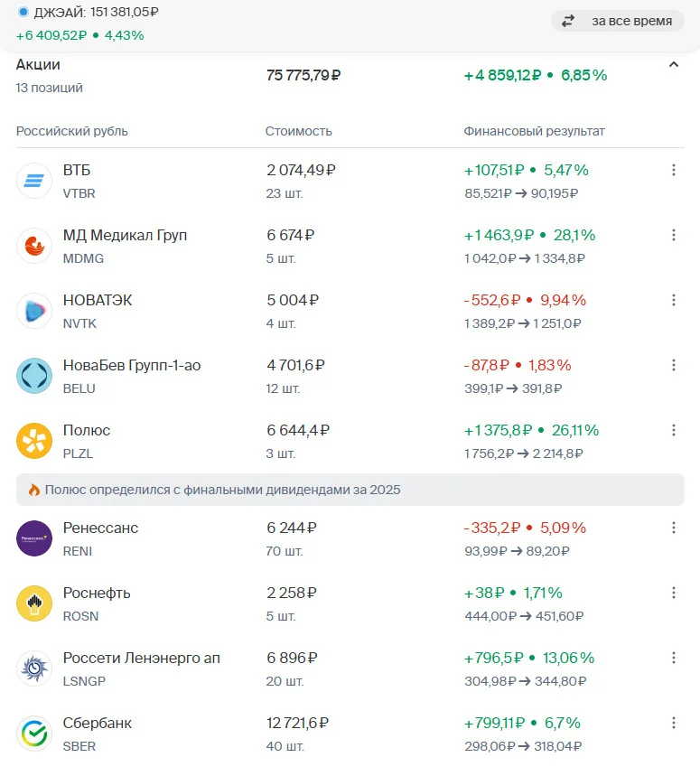The image size is (700, 776).
Task: Click ROSN ticker text
Action: (x=80, y=616)
